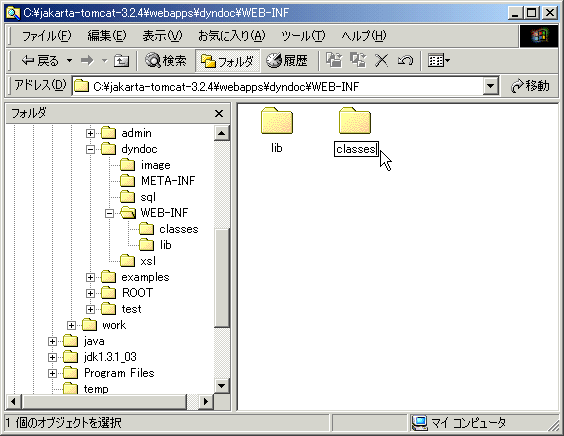This screenshot has width=564, height=436.
Task: Select admin folder in tree
Action: (x=136, y=133)
